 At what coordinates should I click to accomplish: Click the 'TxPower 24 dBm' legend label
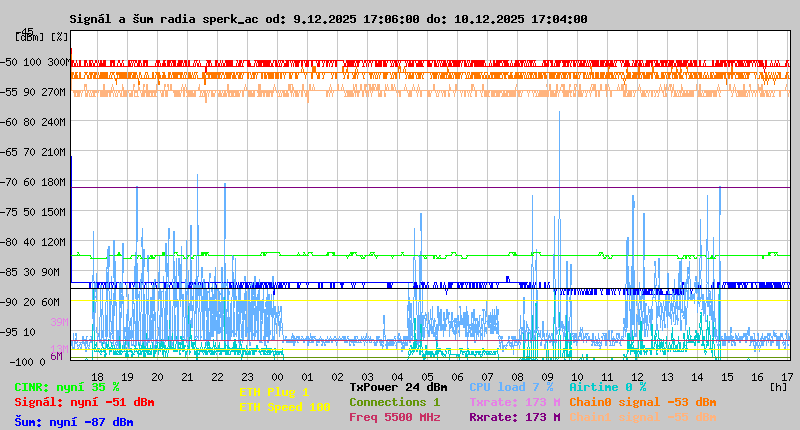pyautogui.click(x=398, y=387)
